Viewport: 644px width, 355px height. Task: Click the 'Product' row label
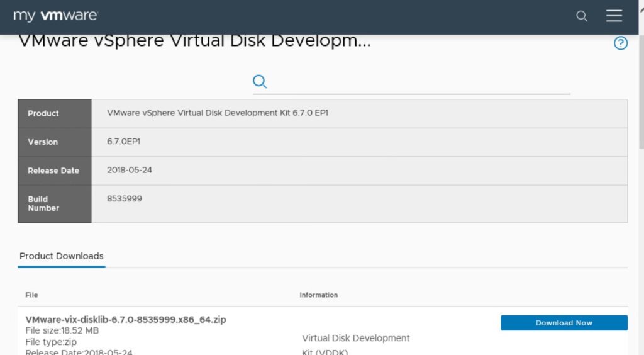pyautogui.click(x=43, y=113)
